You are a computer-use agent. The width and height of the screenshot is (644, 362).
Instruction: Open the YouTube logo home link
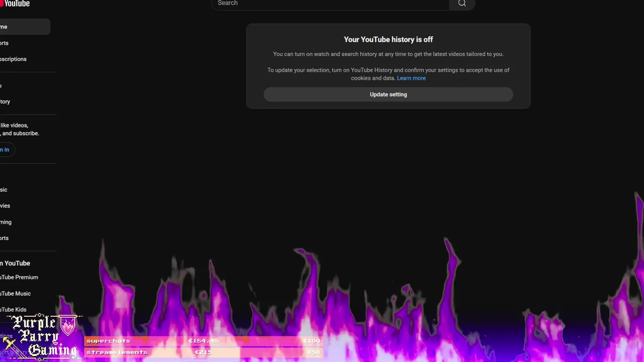click(15, 4)
